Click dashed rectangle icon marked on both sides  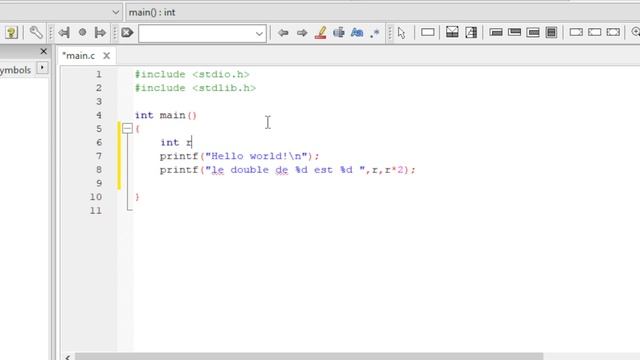point(613,32)
